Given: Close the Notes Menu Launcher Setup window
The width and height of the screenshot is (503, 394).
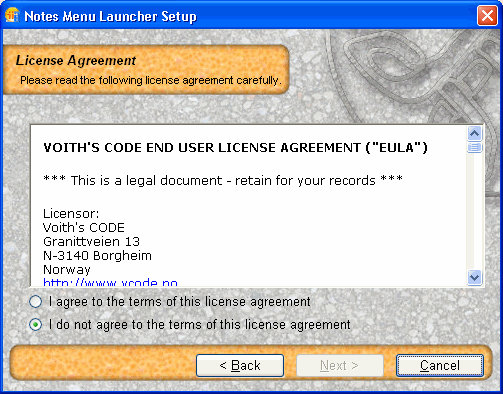Looking at the screenshot, I should [487, 16].
